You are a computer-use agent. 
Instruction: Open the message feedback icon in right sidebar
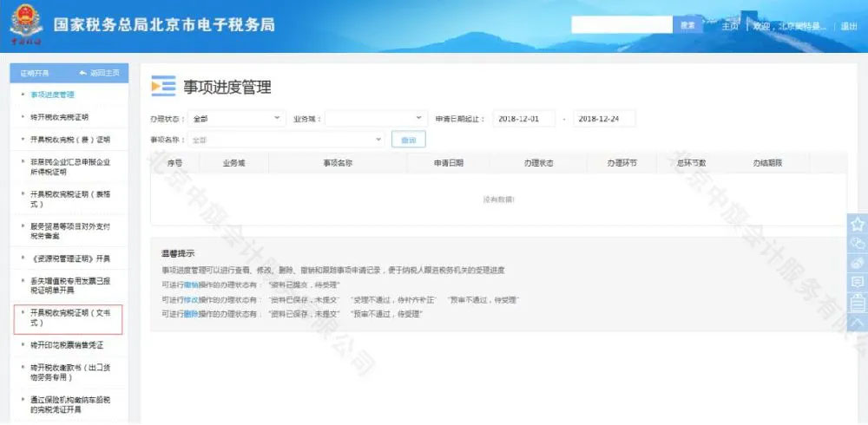pos(858,282)
